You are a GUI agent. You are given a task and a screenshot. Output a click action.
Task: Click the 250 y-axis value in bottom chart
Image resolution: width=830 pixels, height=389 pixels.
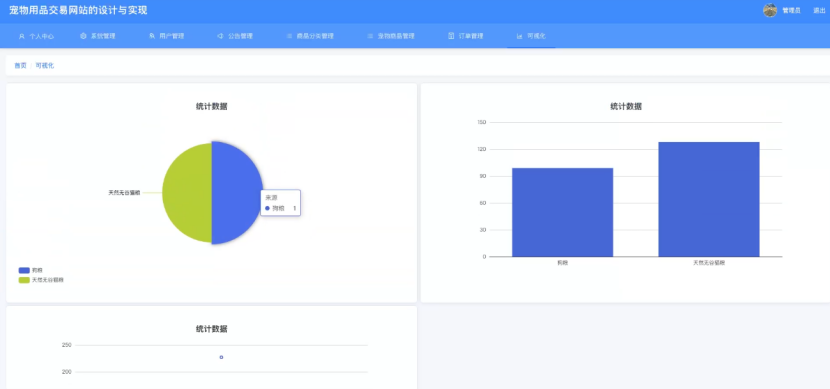tap(67, 345)
